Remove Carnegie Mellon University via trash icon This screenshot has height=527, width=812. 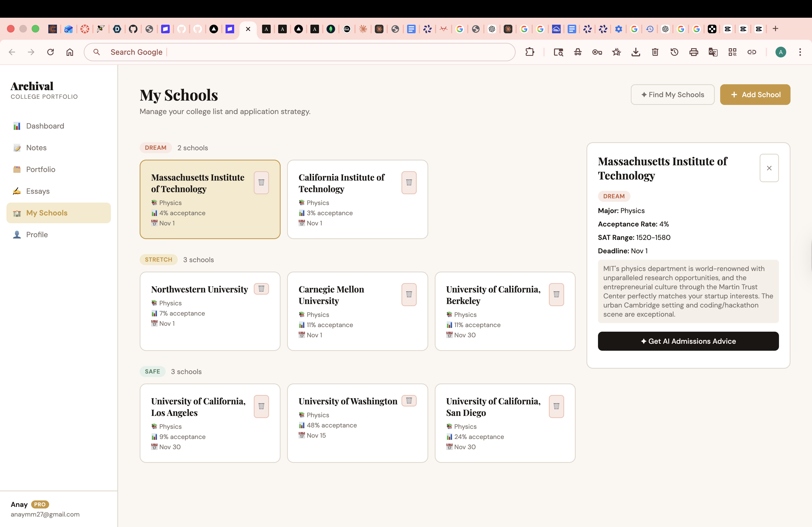(x=409, y=294)
